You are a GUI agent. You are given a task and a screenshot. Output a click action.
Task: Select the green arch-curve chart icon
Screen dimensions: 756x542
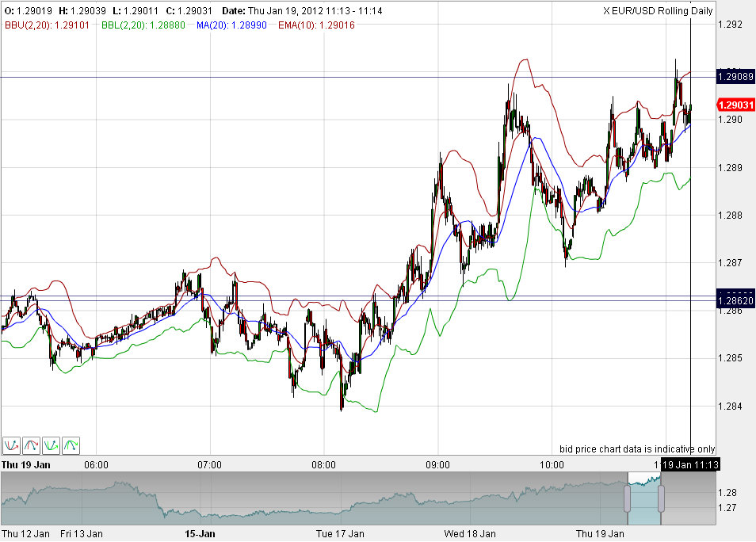tap(71, 445)
